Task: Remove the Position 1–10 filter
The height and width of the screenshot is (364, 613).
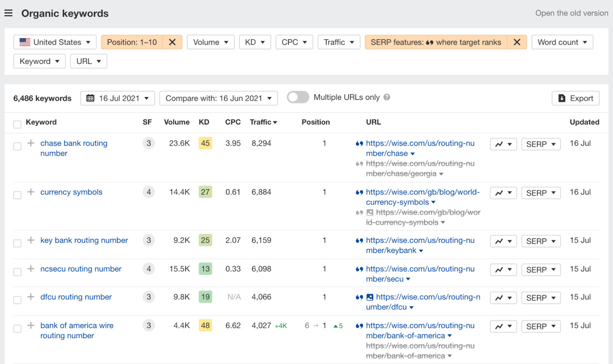Action: (172, 42)
